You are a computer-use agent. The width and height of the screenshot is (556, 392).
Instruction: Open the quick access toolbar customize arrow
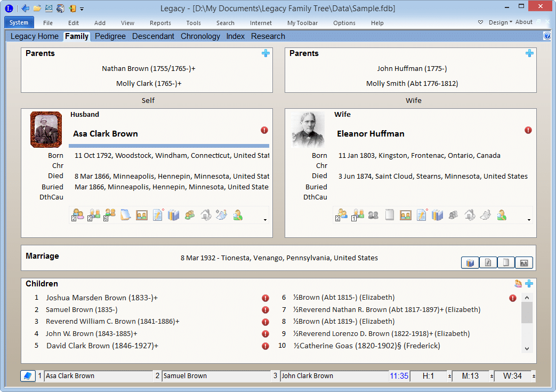(82, 9)
